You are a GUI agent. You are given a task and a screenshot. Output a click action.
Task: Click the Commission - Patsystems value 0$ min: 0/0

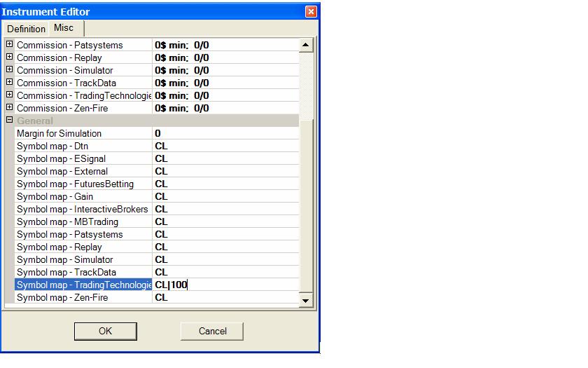(182, 45)
